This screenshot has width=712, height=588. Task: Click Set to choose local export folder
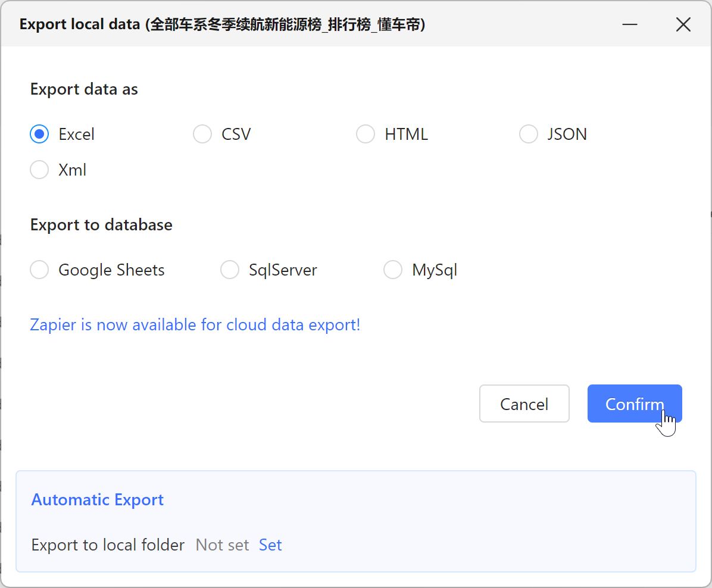(270, 545)
